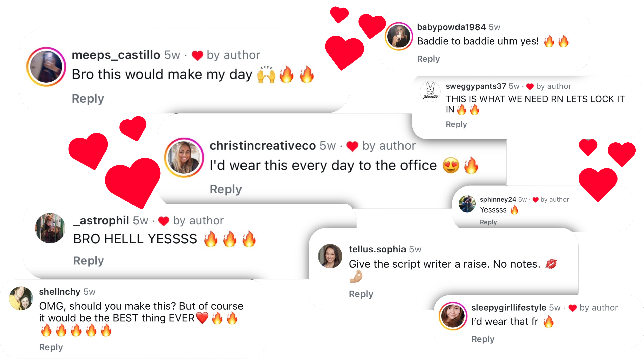644x362 pixels.
Task: Reply to shellnchy's OMG comment
Action: (51, 347)
